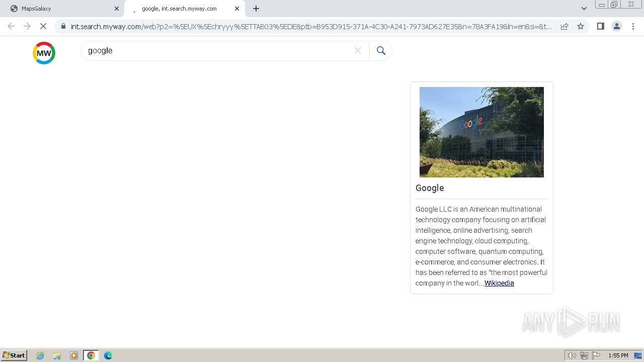Launch Internet Explorer from taskbar
Image resolution: width=644 pixels, height=362 pixels.
click(x=40, y=355)
